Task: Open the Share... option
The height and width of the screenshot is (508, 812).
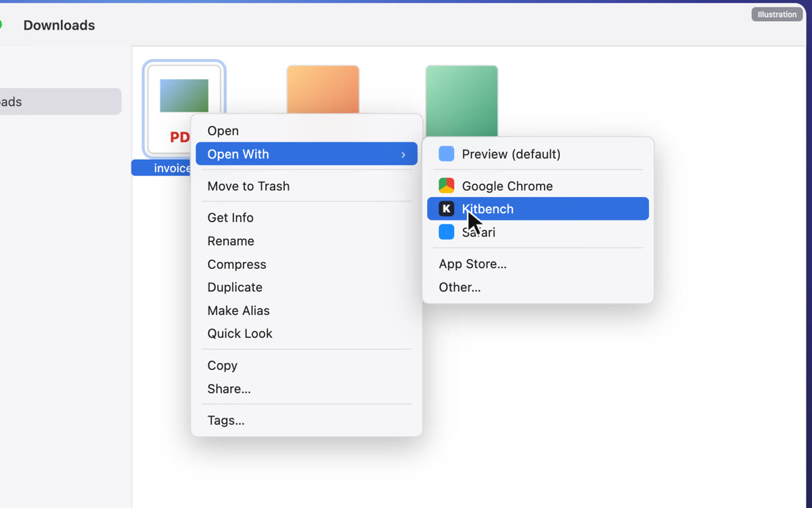Action: (x=307, y=389)
